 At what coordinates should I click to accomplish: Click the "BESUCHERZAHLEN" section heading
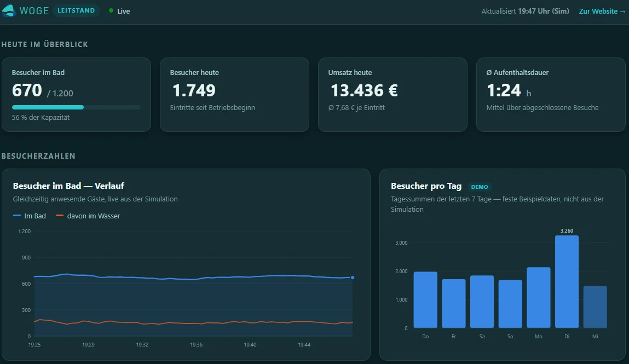38,156
